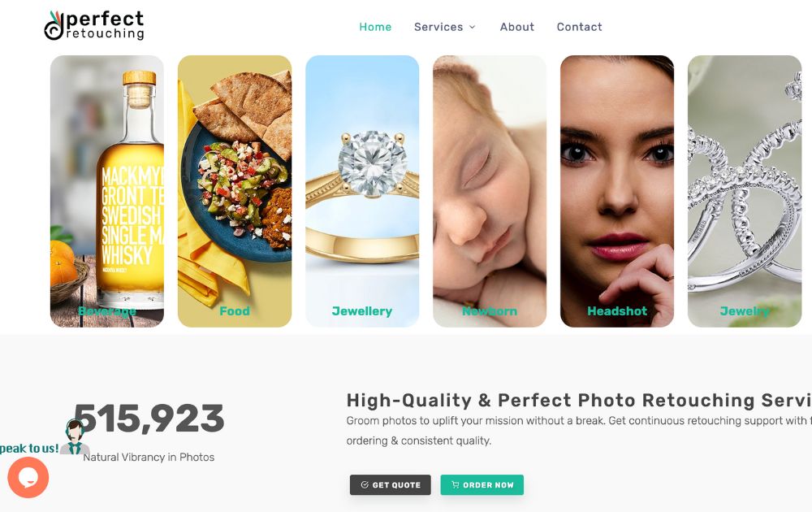Select the gold ring Jewellery card
This screenshot has width=812, height=512.
click(362, 191)
